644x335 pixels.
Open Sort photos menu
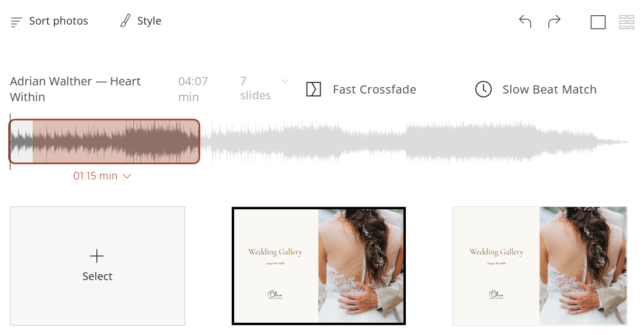49,21
